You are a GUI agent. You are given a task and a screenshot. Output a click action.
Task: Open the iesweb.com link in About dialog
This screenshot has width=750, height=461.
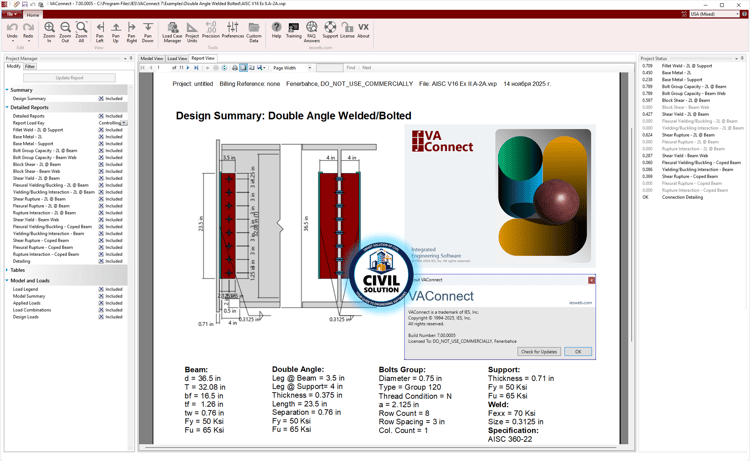click(x=580, y=303)
